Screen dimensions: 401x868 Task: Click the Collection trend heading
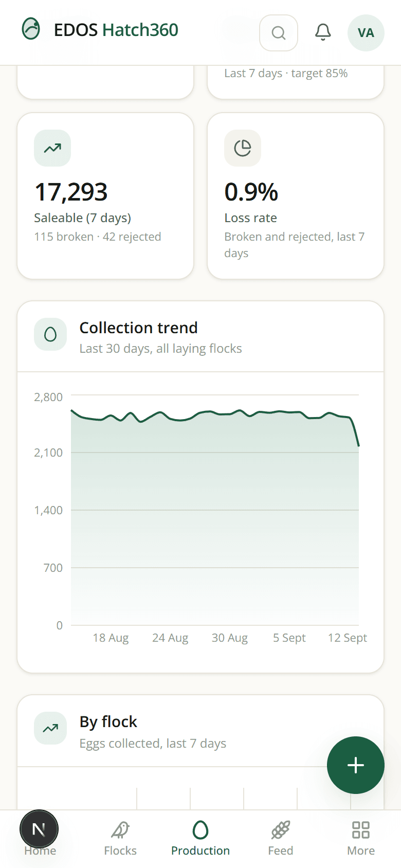139,328
